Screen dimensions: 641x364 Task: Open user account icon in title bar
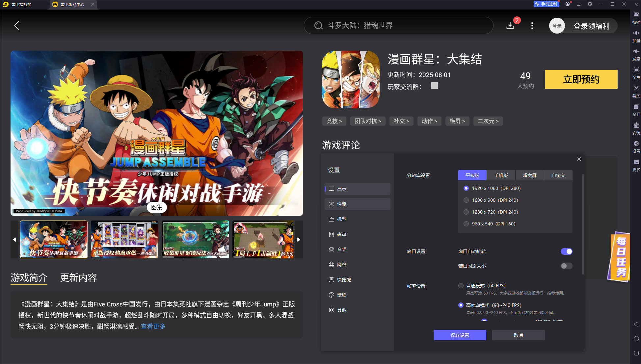pyautogui.click(x=568, y=4)
